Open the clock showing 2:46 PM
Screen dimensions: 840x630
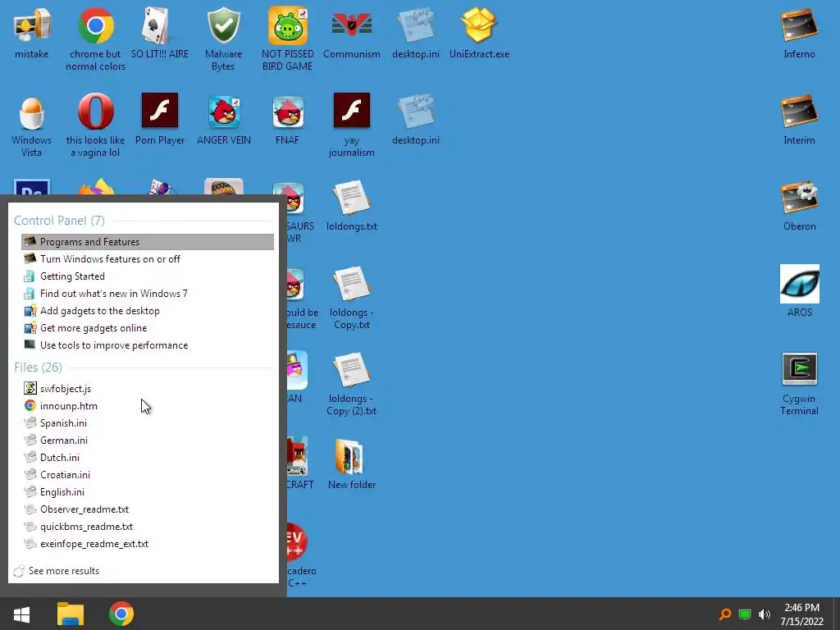tap(802, 614)
